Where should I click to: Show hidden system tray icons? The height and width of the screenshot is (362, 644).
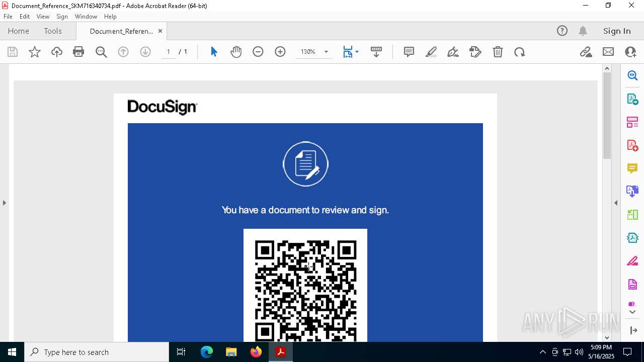[542, 352]
